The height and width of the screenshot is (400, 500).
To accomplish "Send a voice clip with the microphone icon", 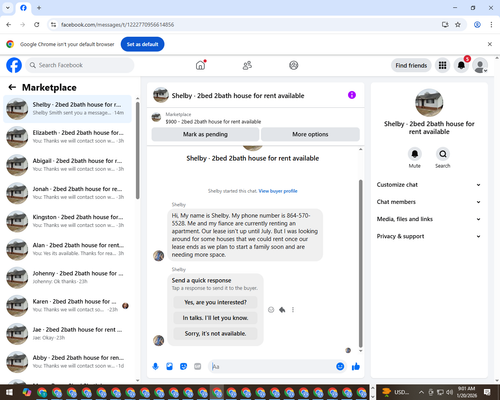I will click(x=155, y=367).
